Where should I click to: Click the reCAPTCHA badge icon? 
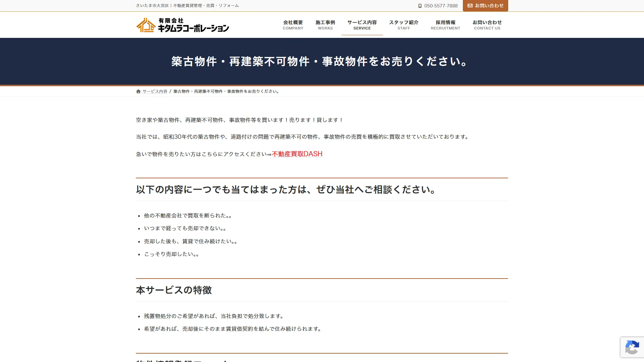pos(632,347)
